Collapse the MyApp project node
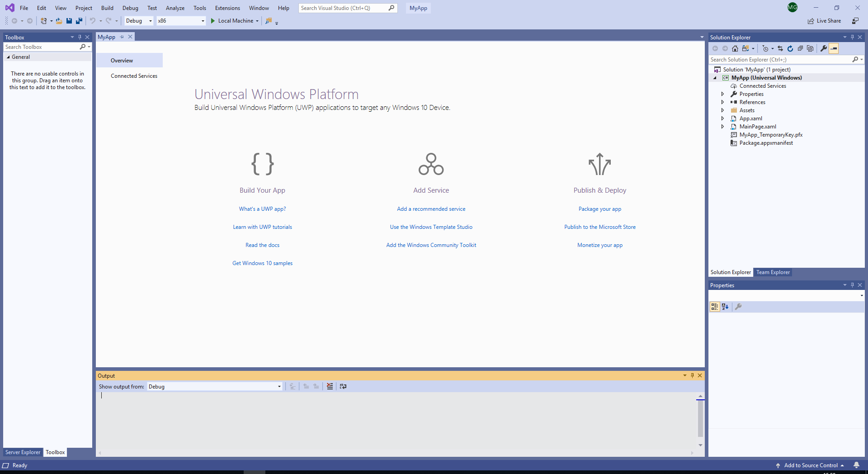The image size is (868, 474). point(715,78)
